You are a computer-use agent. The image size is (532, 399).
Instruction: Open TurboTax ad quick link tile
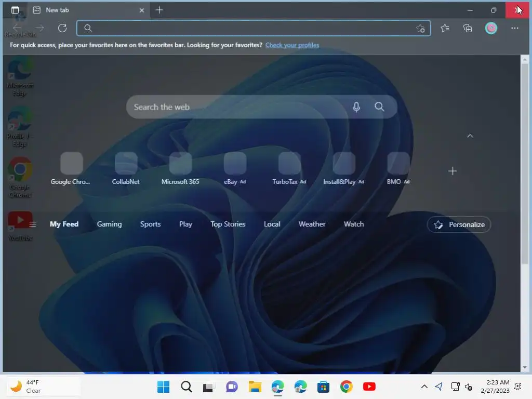(289, 169)
